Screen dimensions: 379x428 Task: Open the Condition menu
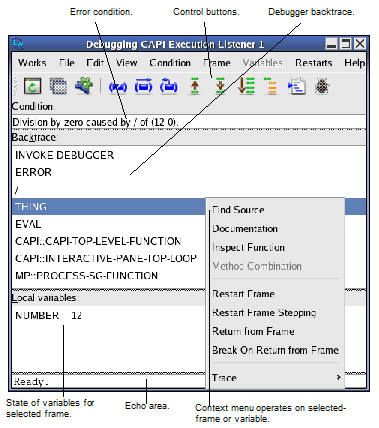170,63
